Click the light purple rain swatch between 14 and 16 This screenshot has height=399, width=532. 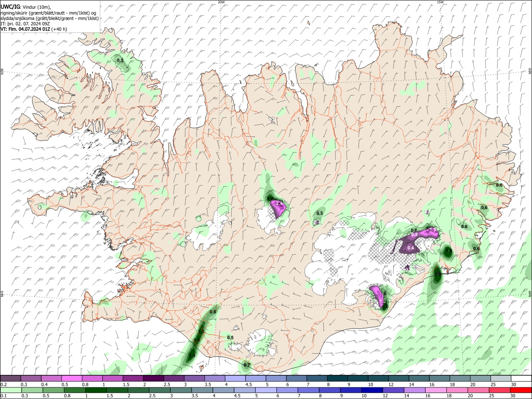point(414,390)
